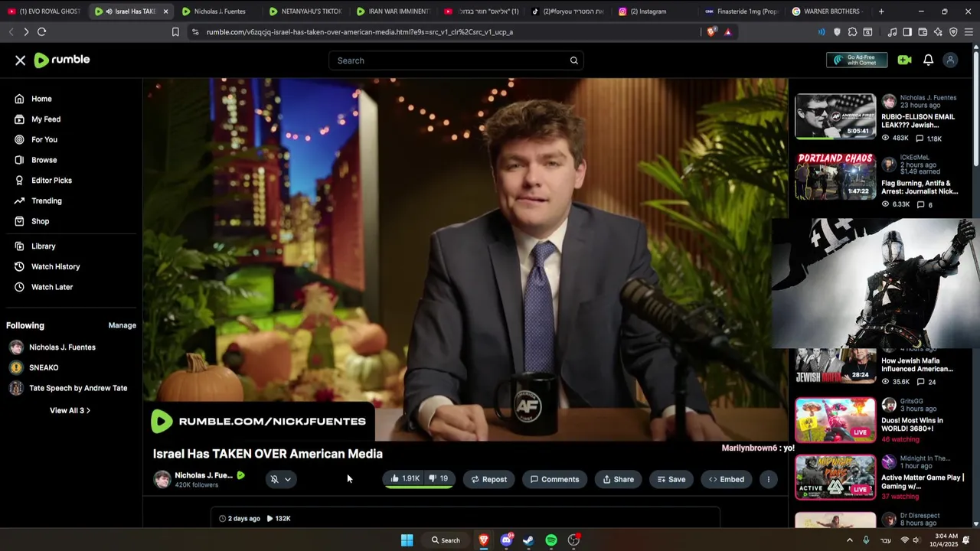Open For You section

click(x=44, y=139)
